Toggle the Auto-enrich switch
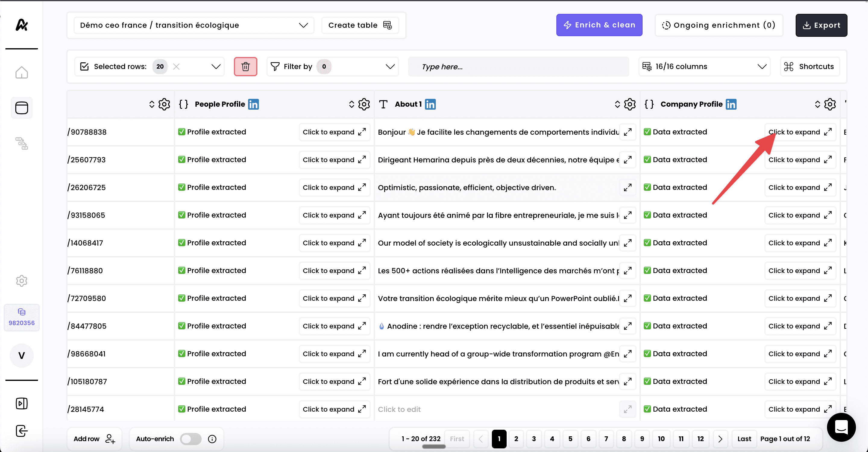 (190, 439)
